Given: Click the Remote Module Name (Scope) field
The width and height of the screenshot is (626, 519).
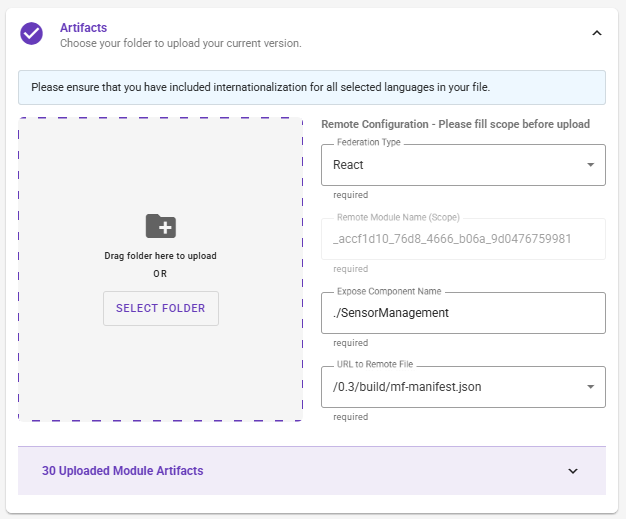Looking at the screenshot, I should pos(463,239).
